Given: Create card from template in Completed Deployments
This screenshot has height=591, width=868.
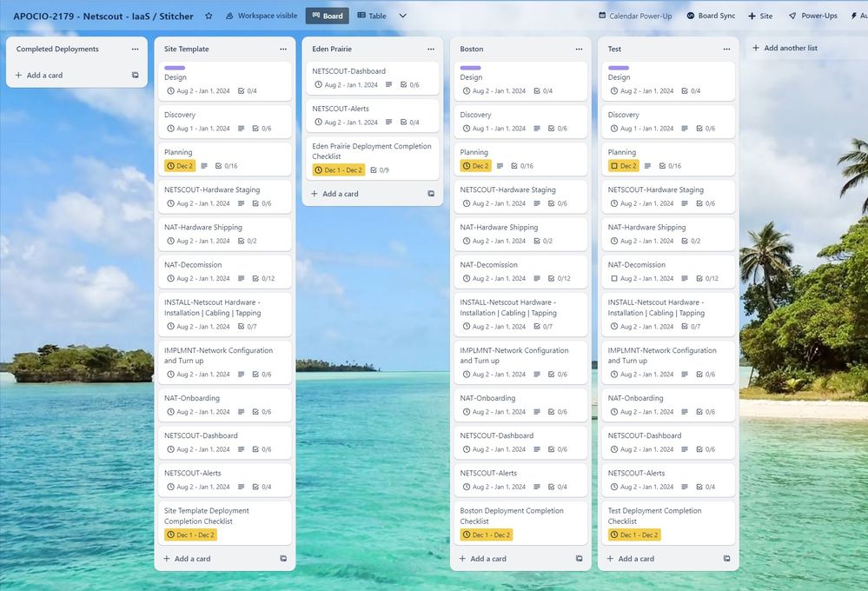Looking at the screenshot, I should coord(135,76).
